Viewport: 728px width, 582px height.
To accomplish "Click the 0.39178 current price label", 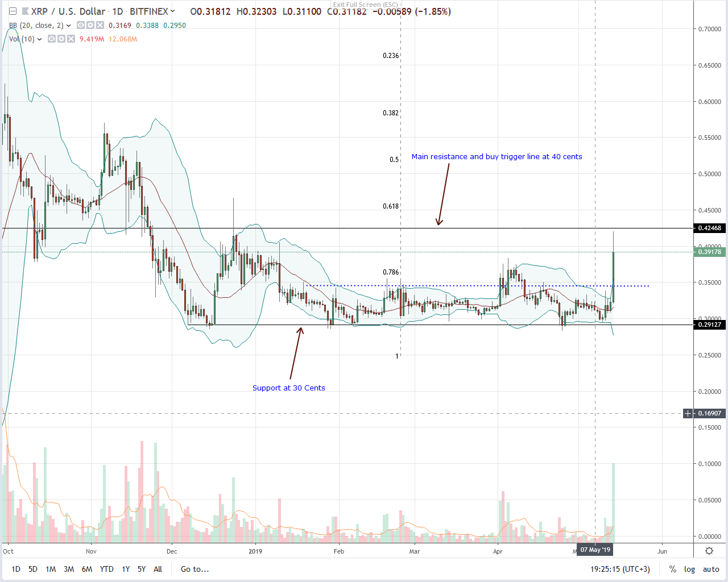I will [709, 252].
